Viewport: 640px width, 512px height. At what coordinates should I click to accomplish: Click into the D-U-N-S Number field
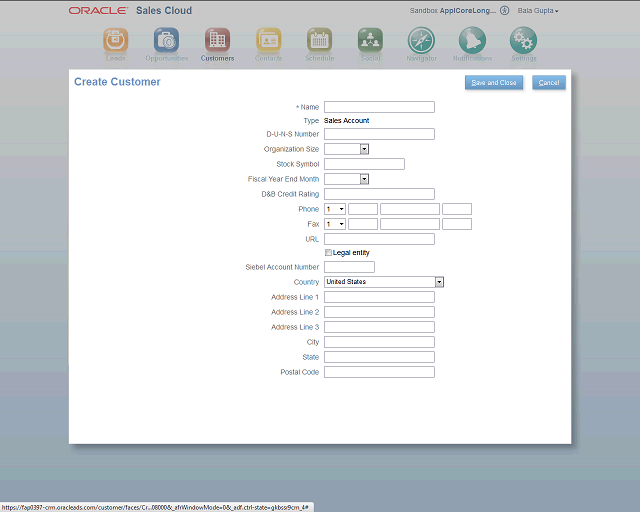click(379, 134)
